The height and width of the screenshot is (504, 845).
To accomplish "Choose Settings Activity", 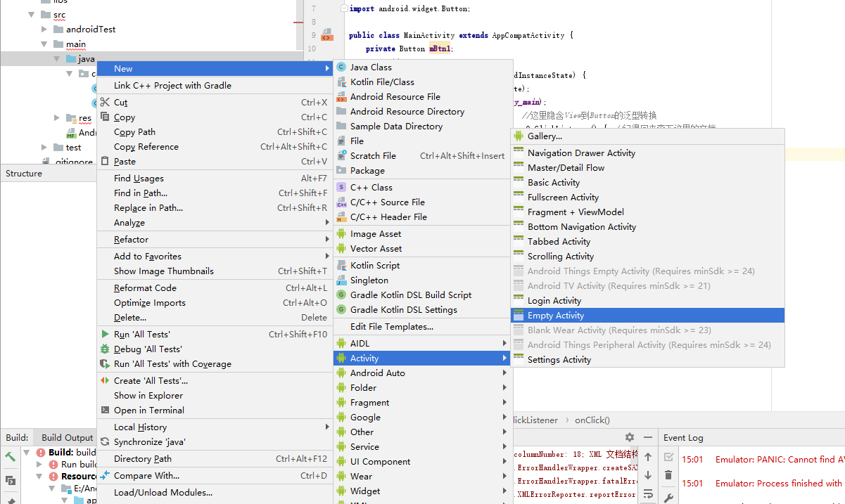I will pyautogui.click(x=647, y=360).
